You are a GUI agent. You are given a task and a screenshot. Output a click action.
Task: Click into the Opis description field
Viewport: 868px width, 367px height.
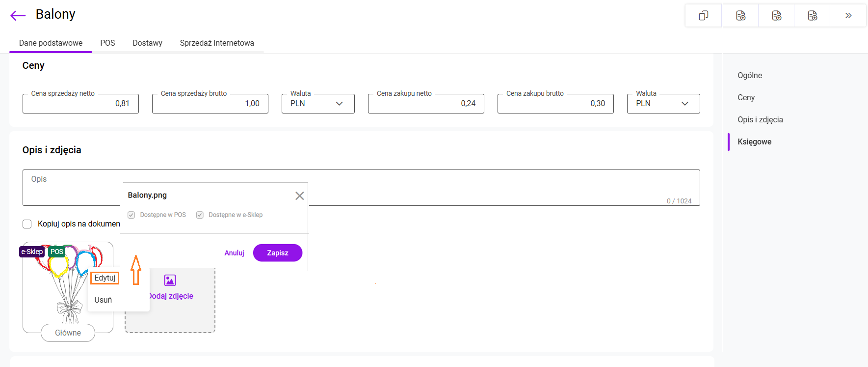click(x=442, y=188)
